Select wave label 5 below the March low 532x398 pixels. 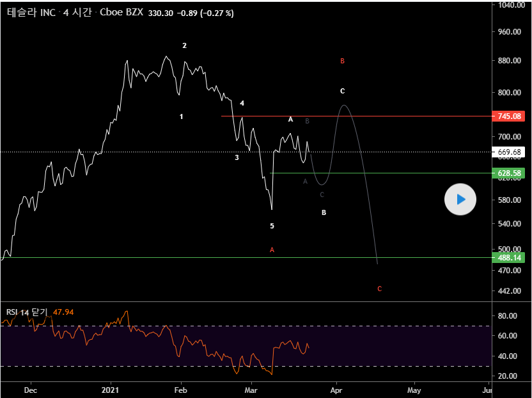click(x=272, y=226)
